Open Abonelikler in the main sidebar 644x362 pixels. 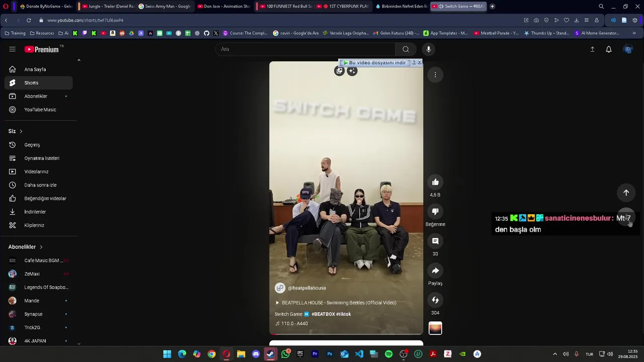click(39, 96)
